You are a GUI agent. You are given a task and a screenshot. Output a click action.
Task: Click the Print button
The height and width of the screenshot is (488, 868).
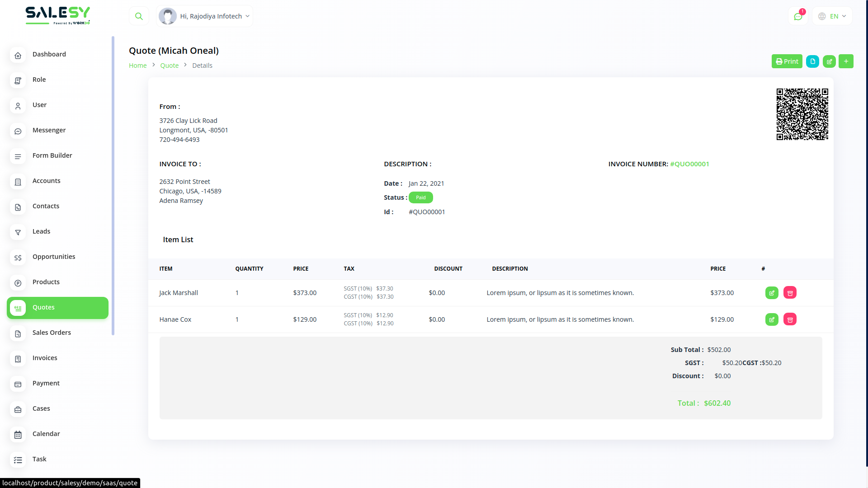tap(787, 61)
